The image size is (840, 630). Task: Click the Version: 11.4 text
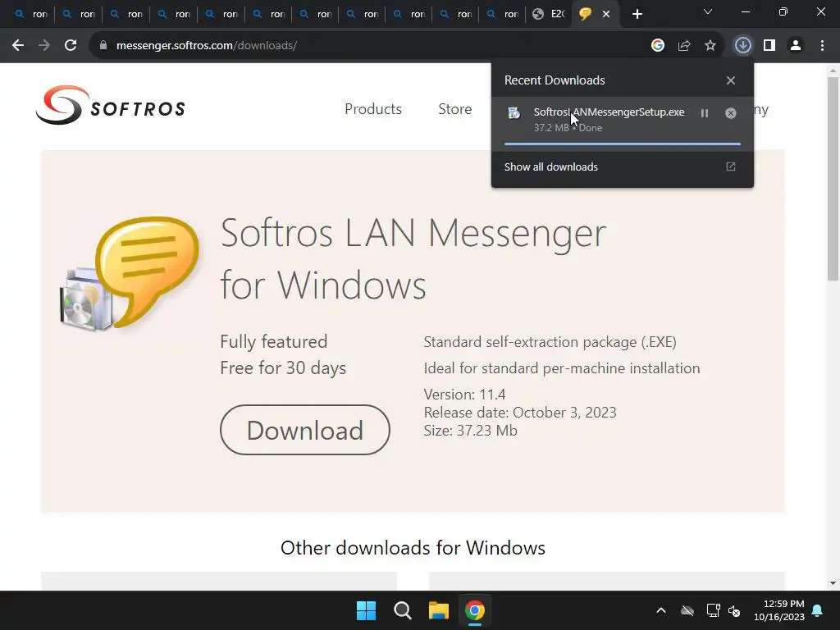[464, 395]
